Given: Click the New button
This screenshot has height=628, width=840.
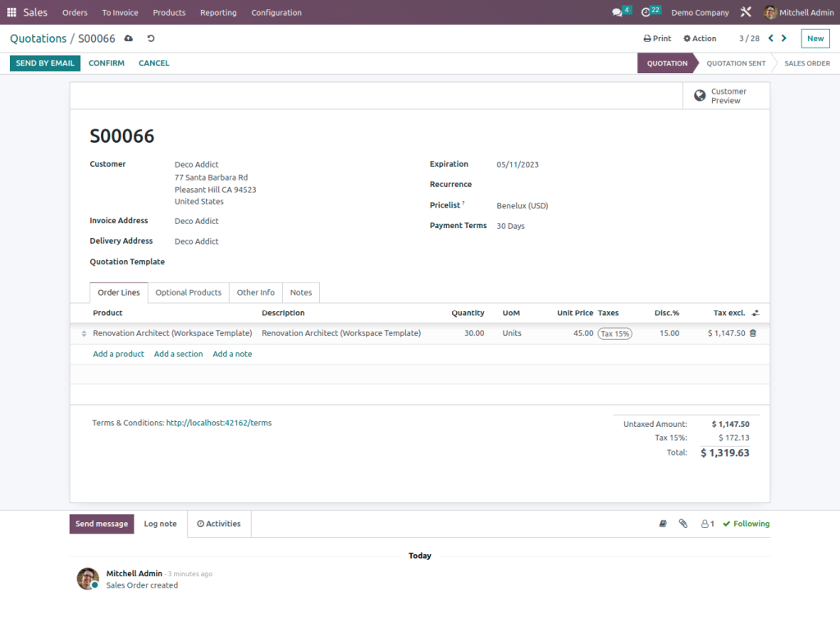Looking at the screenshot, I should coord(815,39).
